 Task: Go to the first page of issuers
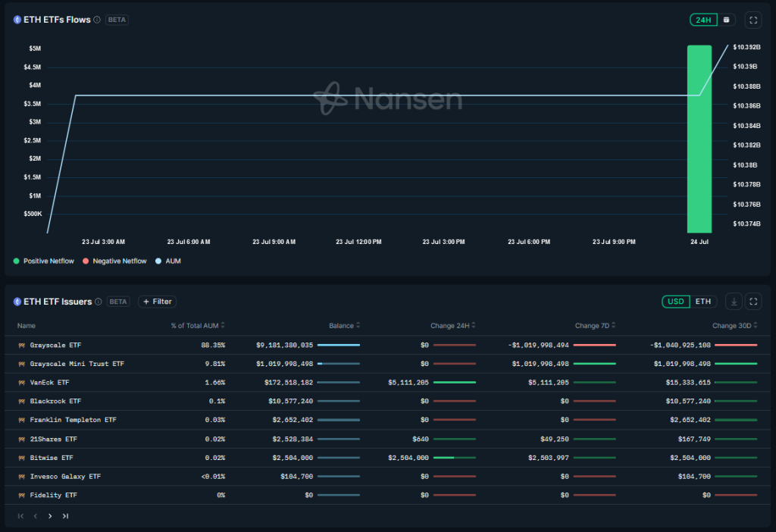[x=20, y=516]
